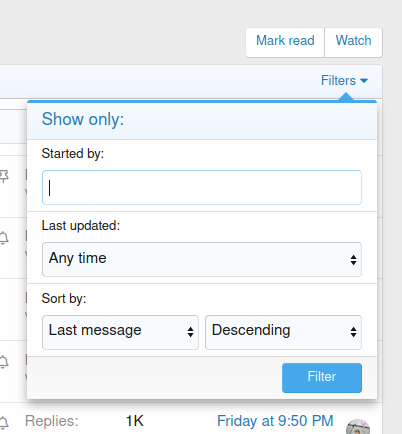Click the bell icon just below the pin
Screen dimensions: 402x434
pyautogui.click(x=4, y=238)
